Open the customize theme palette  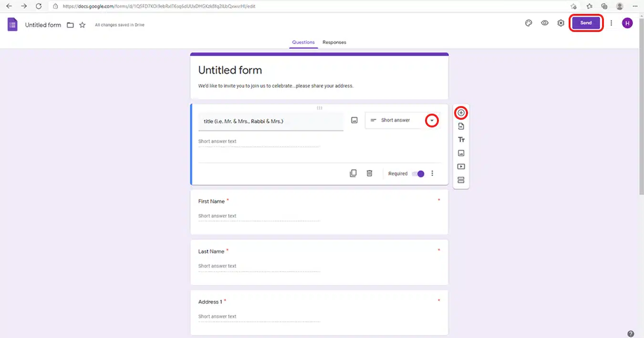click(x=529, y=23)
